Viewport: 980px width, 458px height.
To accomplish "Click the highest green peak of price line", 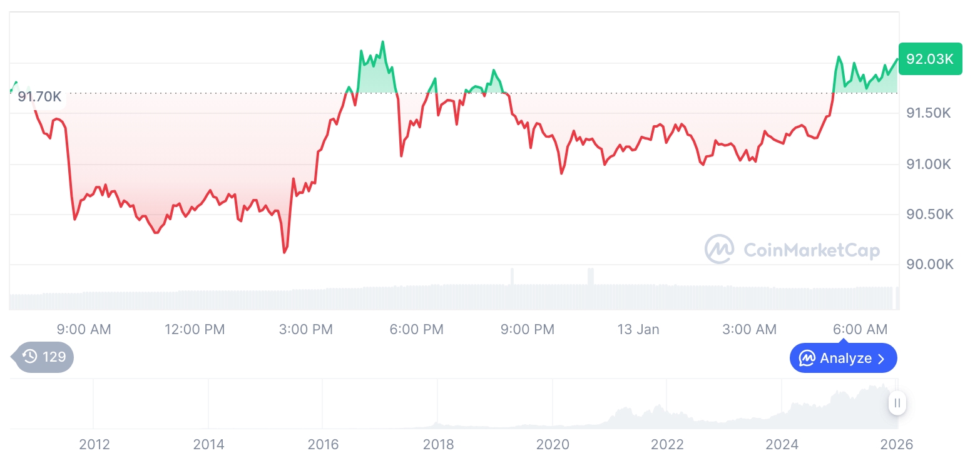I will (383, 42).
